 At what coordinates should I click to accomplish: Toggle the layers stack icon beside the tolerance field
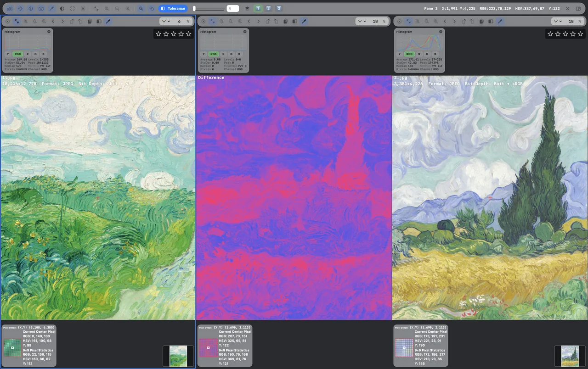(247, 9)
